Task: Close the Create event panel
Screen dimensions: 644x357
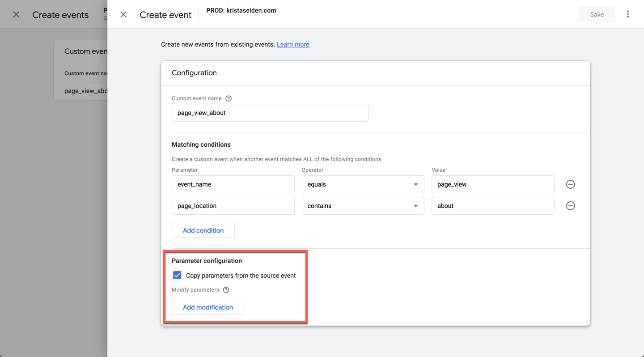Action: (123, 15)
